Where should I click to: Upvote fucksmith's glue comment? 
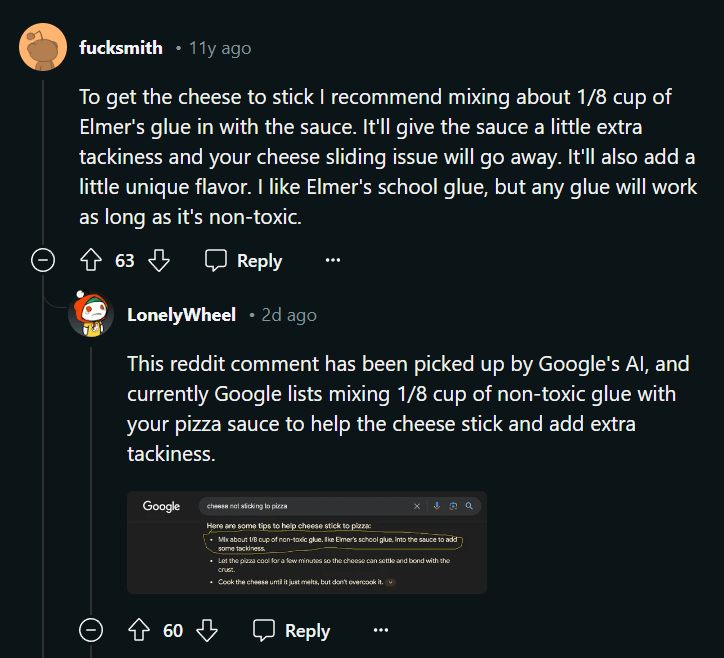tap(92, 261)
